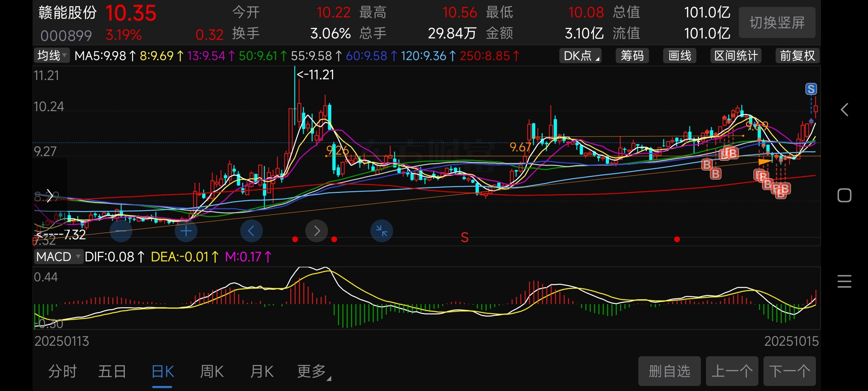The width and height of the screenshot is (868, 391).
Task: Click the collapse arrows chart icon
Action: pos(382,231)
